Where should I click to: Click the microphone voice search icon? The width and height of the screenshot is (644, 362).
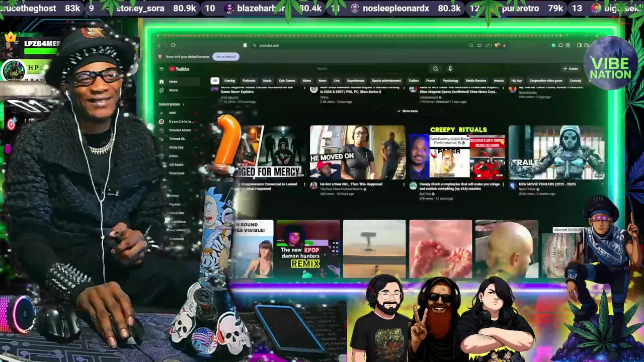point(450,69)
